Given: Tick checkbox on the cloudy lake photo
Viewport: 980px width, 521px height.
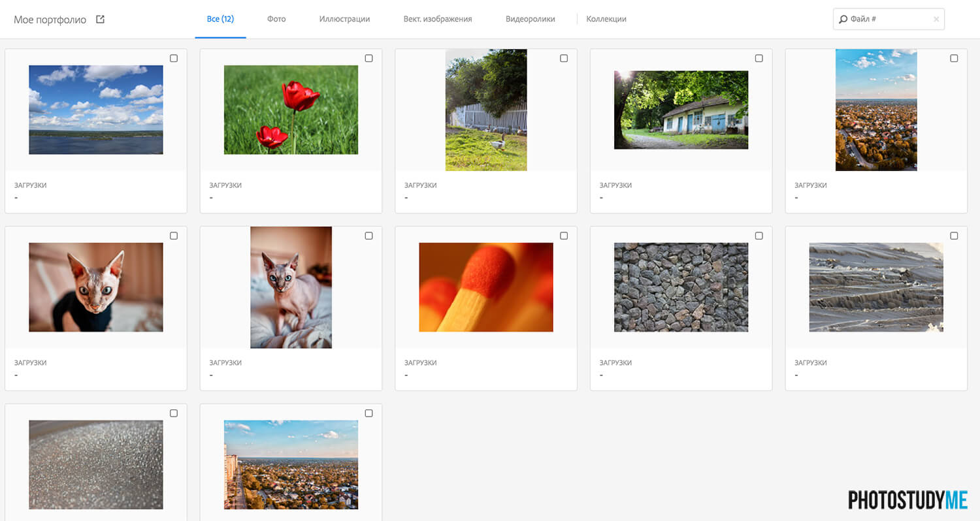Looking at the screenshot, I should click(x=174, y=58).
